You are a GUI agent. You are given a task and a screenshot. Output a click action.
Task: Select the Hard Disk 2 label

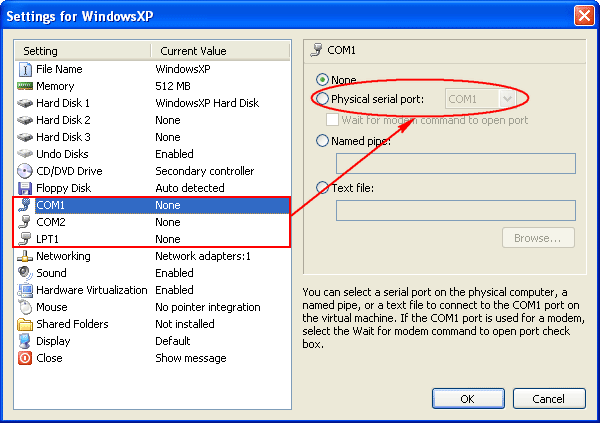pos(63,120)
